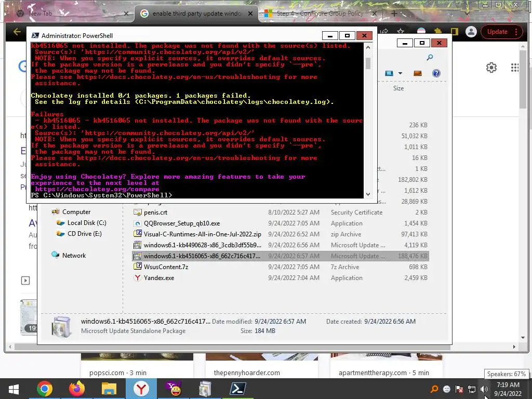Click the speaker volume tray icon
Screen dimensions: 532x399
(x=484, y=389)
